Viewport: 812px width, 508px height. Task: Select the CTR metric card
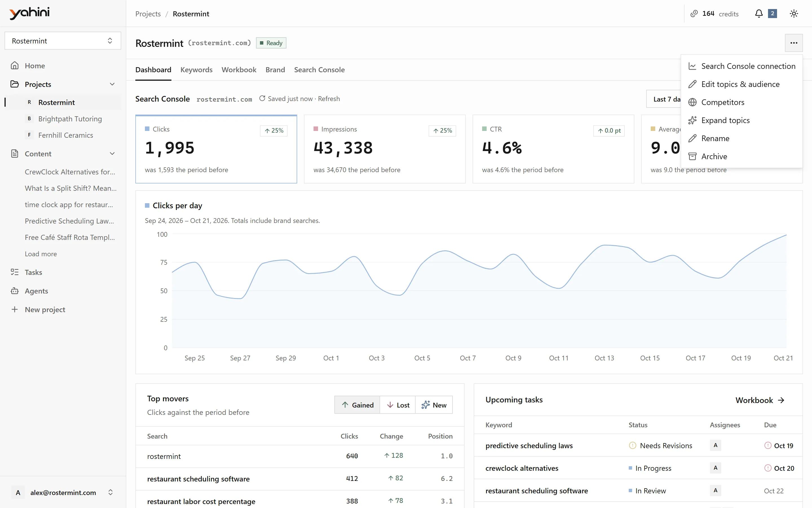[x=553, y=149]
